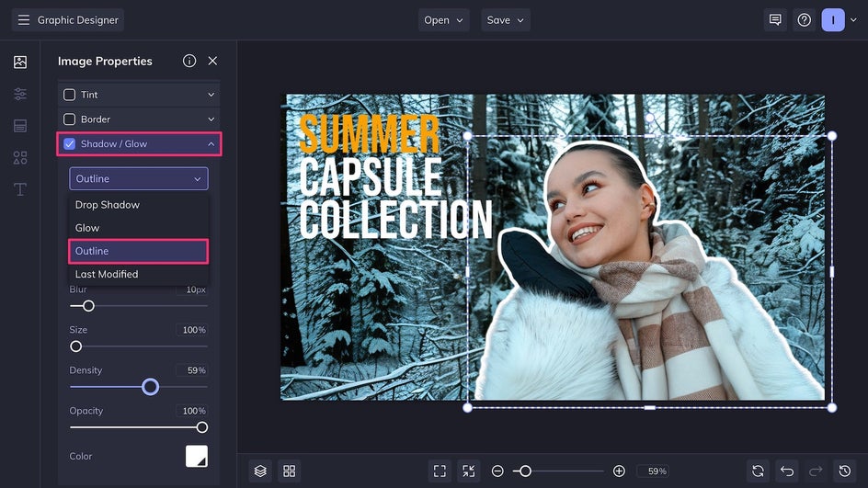Click the reset refresh icon
The image size is (868, 488).
[758, 471]
